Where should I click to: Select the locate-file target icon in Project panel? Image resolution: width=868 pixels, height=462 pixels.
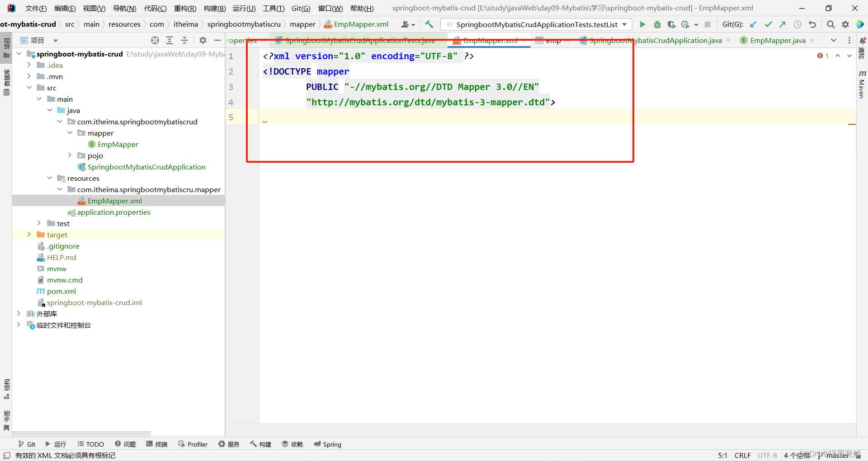point(155,40)
